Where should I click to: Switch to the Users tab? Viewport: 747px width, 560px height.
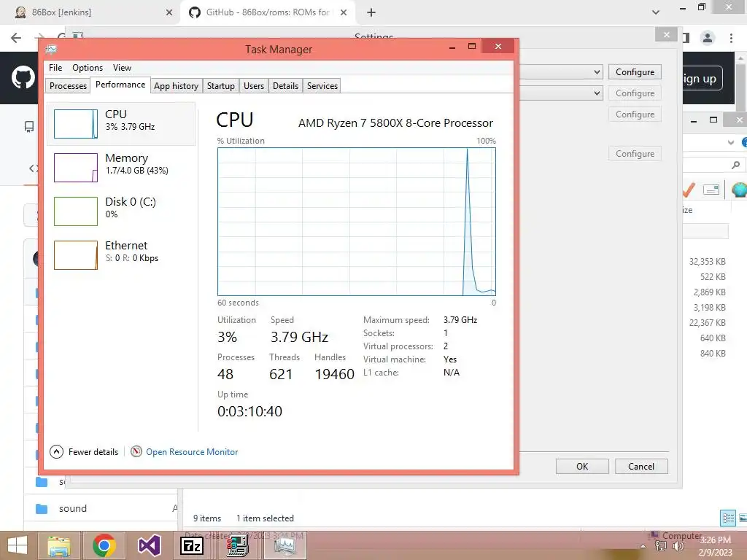point(253,86)
